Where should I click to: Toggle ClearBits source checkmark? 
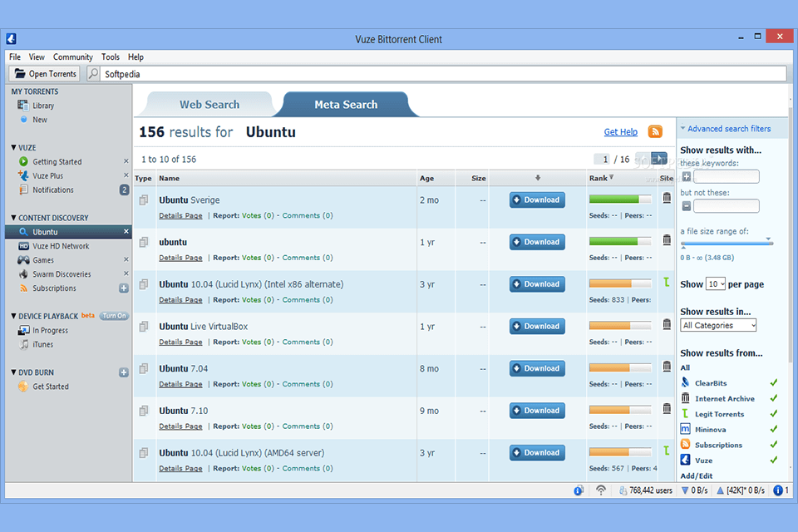[x=774, y=383]
